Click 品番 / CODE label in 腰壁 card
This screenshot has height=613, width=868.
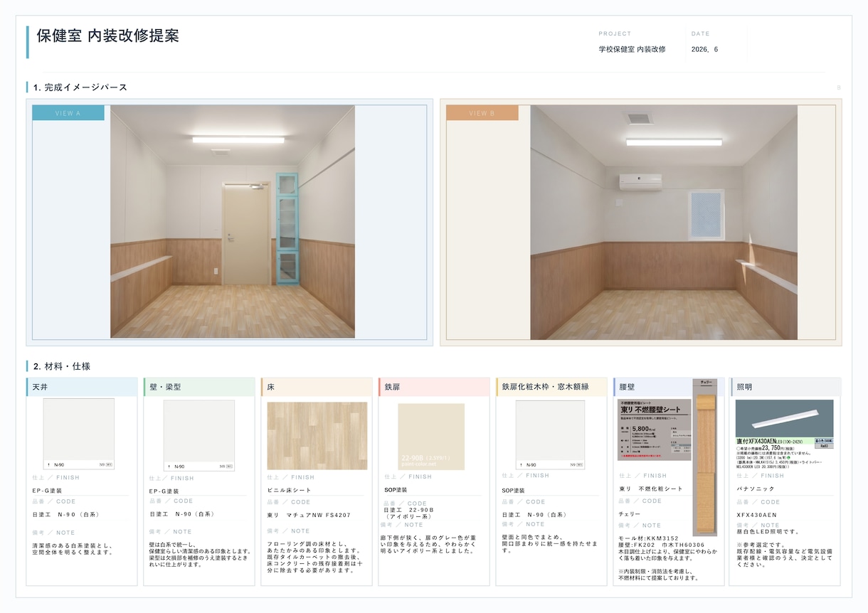click(640, 501)
